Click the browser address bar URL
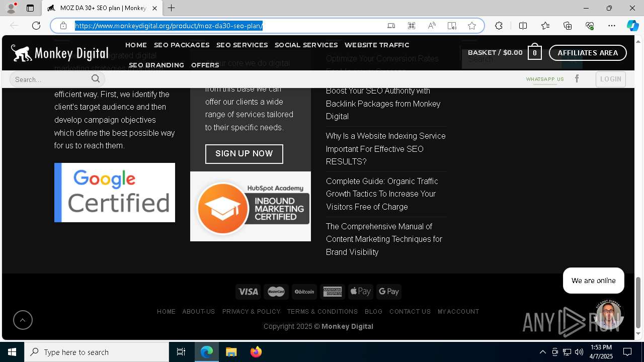Image resolution: width=644 pixels, height=362 pixels. click(169, 26)
